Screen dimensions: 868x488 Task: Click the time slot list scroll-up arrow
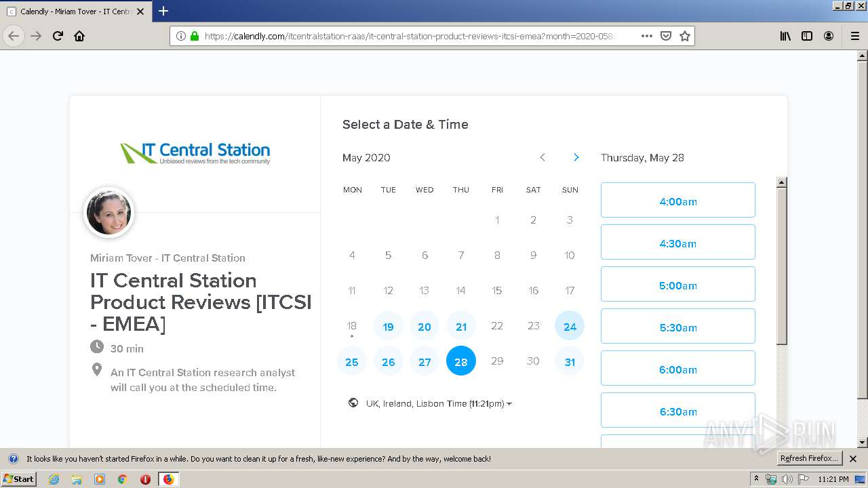782,182
